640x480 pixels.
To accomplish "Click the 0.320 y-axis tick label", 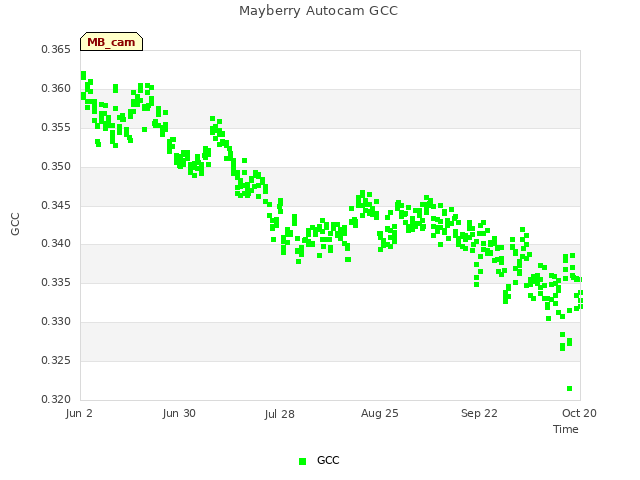I will tap(56, 399).
